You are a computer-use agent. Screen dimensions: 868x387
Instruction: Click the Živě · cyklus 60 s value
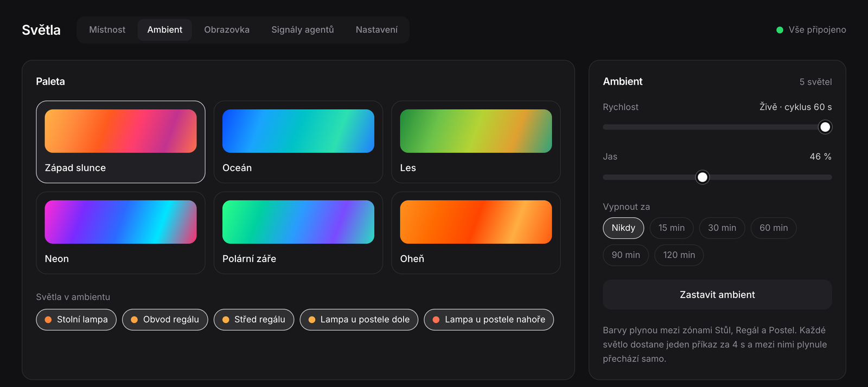coord(795,107)
